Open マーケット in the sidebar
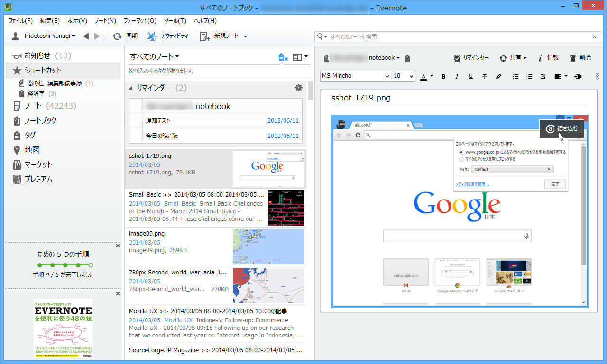The width and height of the screenshot is (607, 364). point(32,164)
